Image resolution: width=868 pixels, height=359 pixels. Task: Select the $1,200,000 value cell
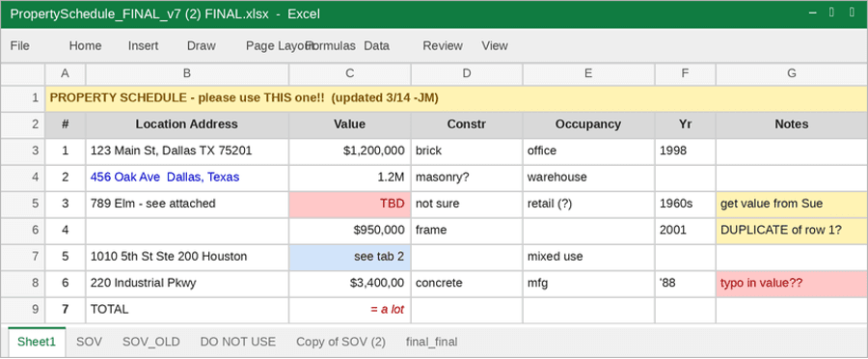point(350,151)
